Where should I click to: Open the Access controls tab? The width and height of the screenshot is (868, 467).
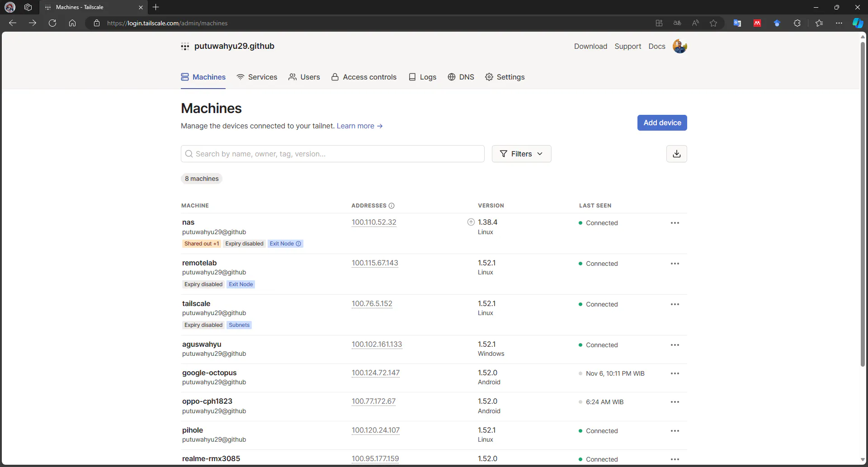click(364, 77)
